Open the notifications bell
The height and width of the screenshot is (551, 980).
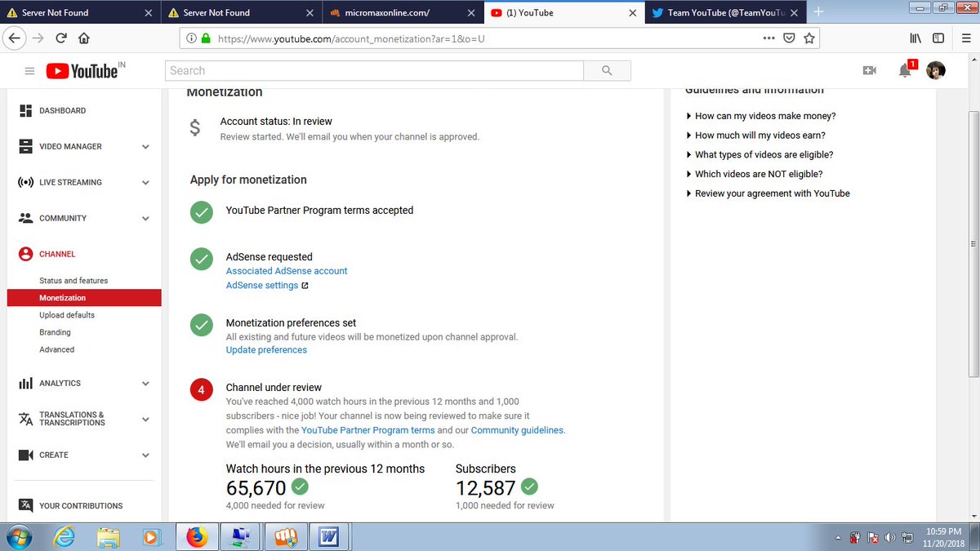905,71
